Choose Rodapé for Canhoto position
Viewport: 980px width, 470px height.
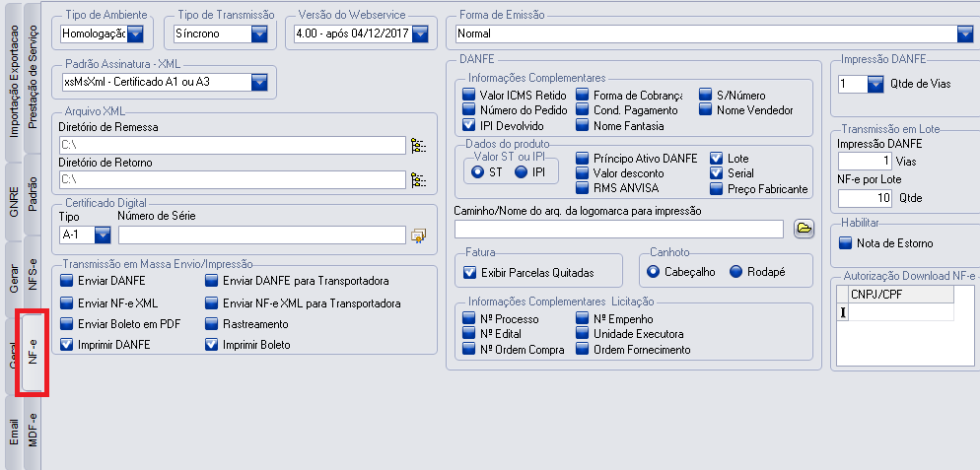coord(735,271)
